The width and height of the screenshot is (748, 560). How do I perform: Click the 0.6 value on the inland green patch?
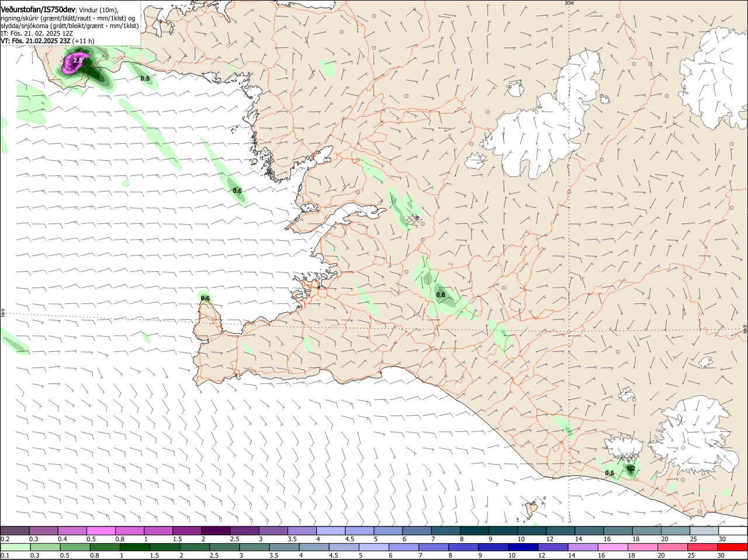click(441, 295)
